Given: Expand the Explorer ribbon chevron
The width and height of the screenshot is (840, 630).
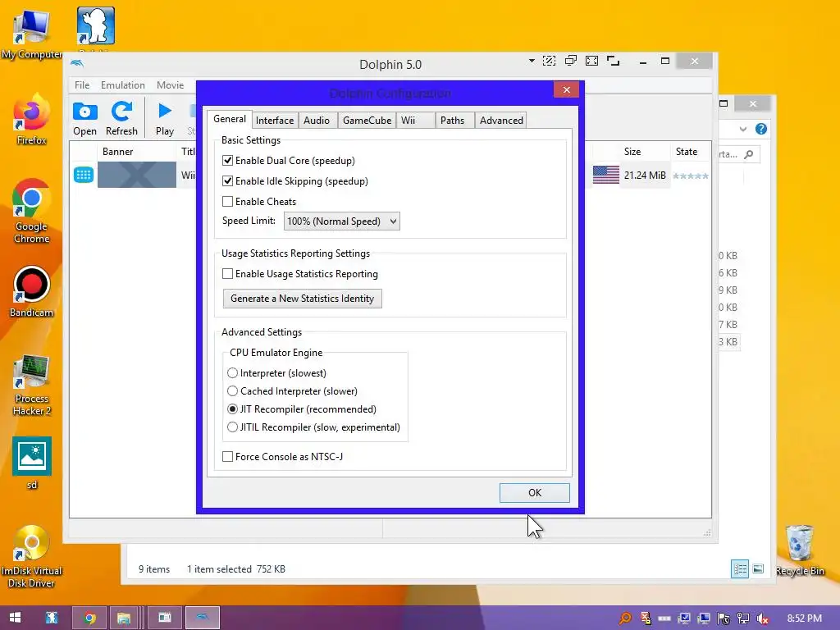Looking at the screenshot, I should click(x=742, y=129).
